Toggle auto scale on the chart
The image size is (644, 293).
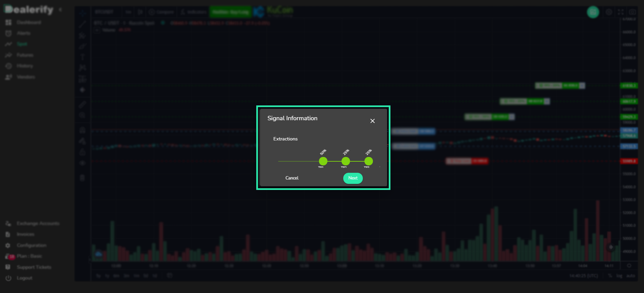tap(631, 276)
